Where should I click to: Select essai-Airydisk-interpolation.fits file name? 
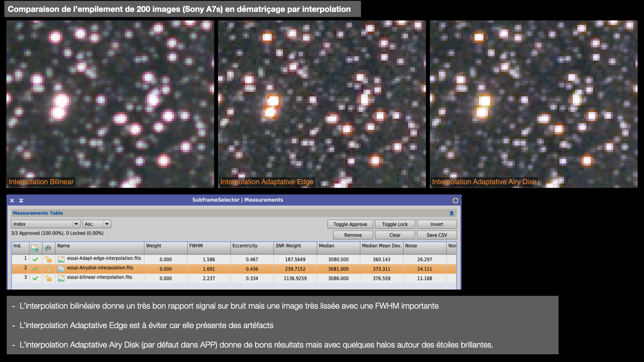click(x=100, y=268)
